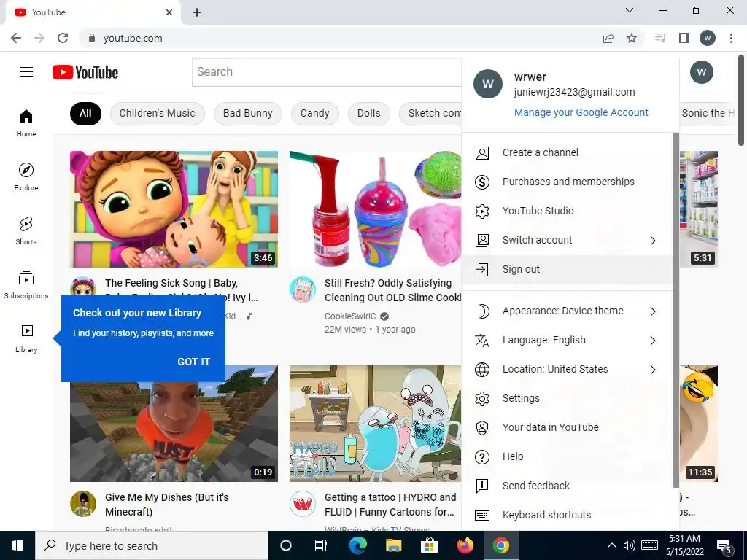
Task: Go back to previous page
Action: point(16,38)
